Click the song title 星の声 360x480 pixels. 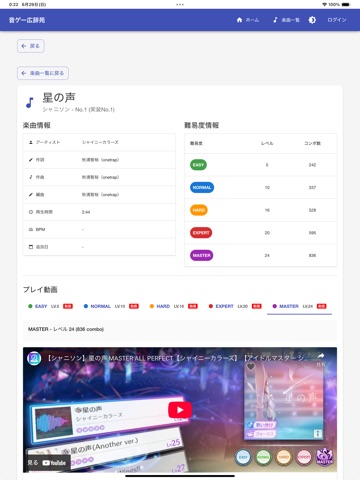click(x=59, y=98)
